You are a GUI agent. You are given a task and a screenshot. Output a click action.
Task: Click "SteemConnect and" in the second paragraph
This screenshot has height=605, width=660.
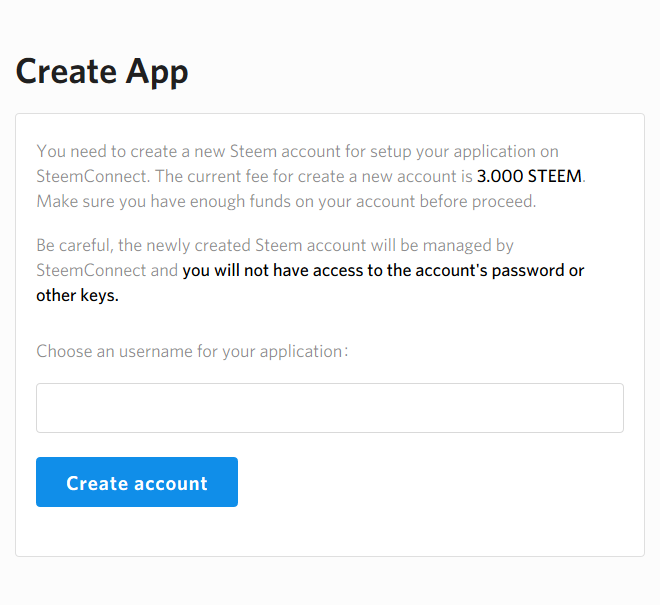(107, 271)
